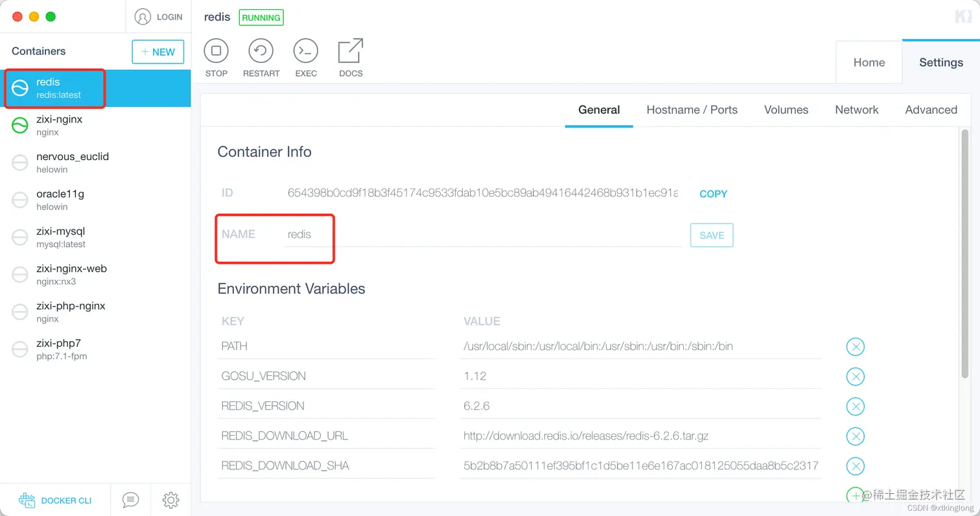Open preferences gear icon in bottom bar
Screen dimensions: 980x516
(x=171, y=500)
